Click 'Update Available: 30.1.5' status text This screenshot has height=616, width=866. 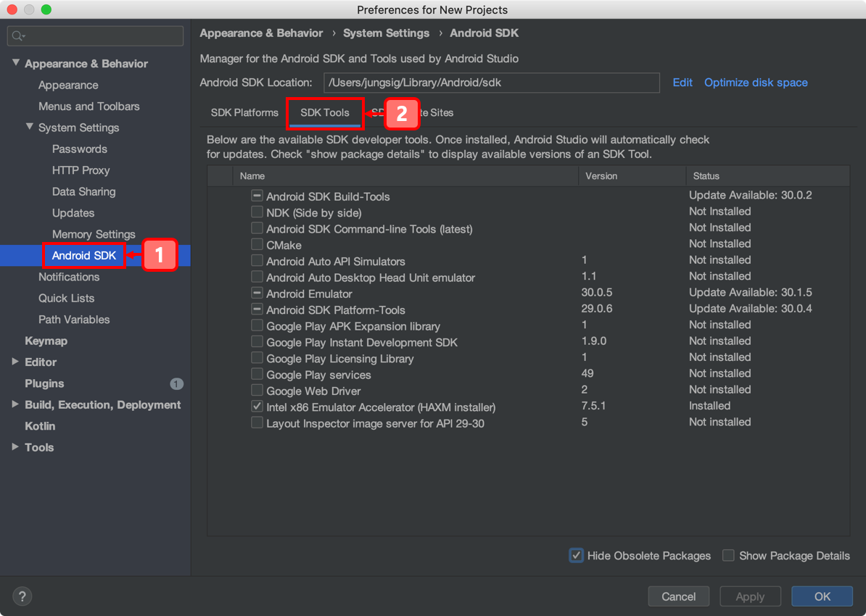click(x=751, y=292)
